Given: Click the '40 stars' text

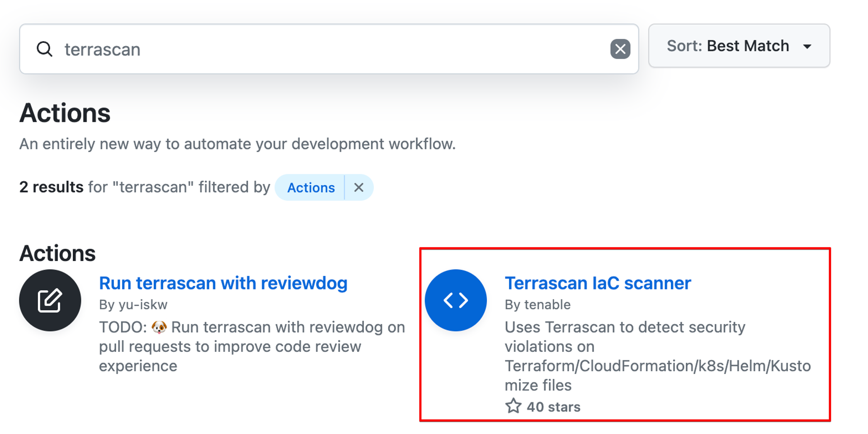Looking at the screenshot, I should 553,407.
